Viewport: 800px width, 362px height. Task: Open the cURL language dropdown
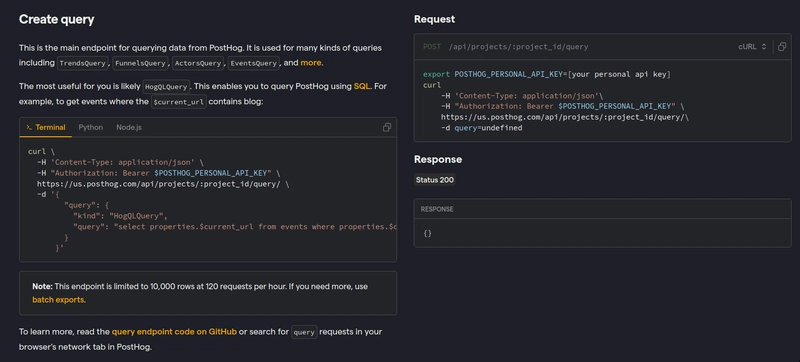click(752, 47)
